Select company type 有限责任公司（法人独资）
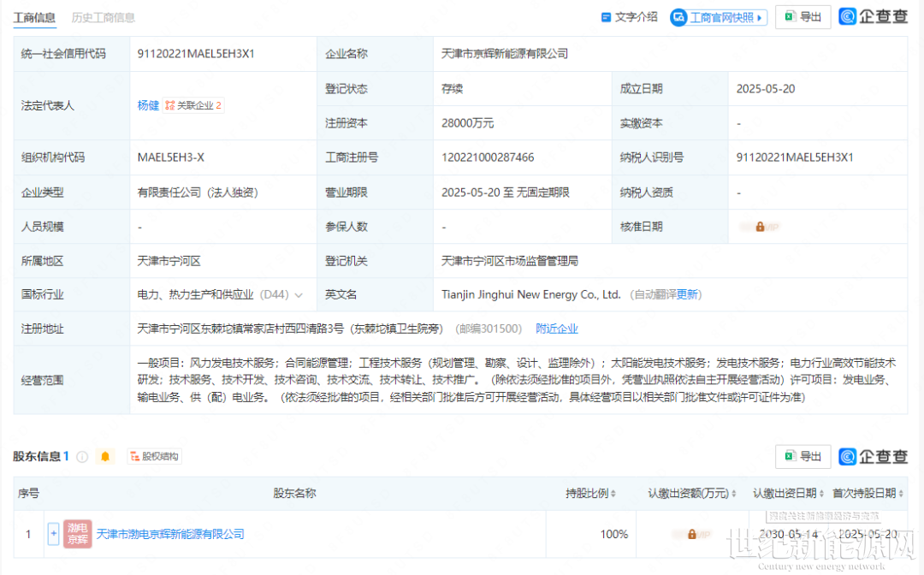 [x=198, y=192]
